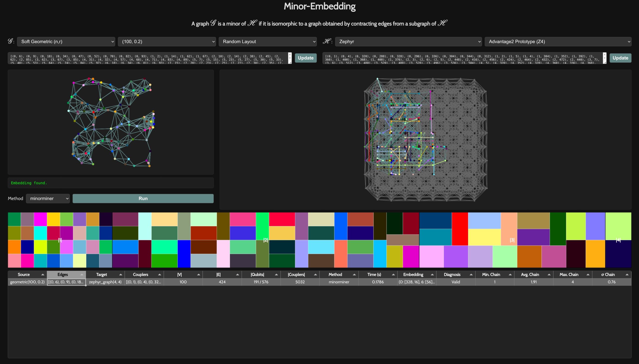The image size is (639, 364).
Task: Open the Zephyr topology dropdown
Action: (408, 41)
